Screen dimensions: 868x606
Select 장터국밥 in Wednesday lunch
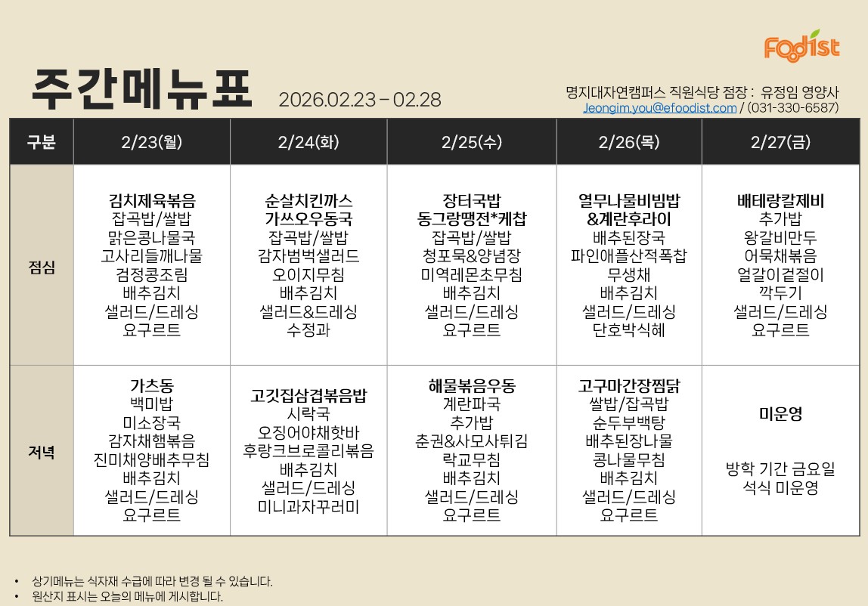coord(472,201)
